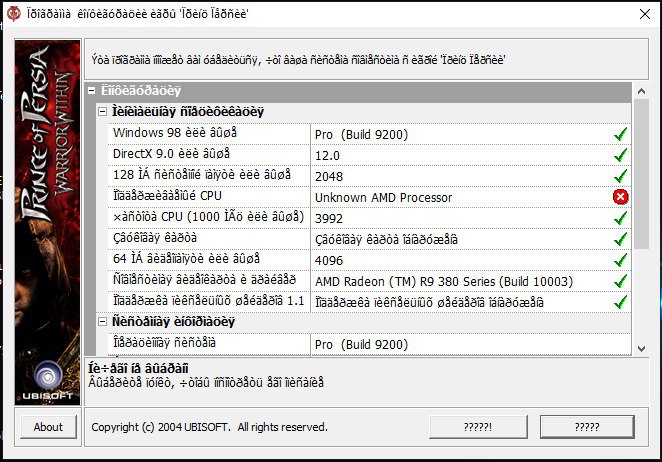Click the Prince of Persia banner image
The height and width of the screenshot is (462, 662).
click(x=47, y=223)
